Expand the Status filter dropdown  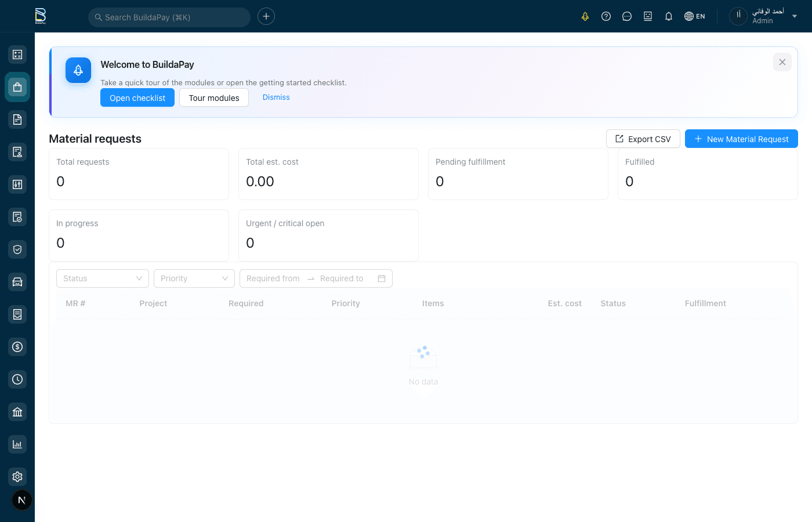(103, 278)
